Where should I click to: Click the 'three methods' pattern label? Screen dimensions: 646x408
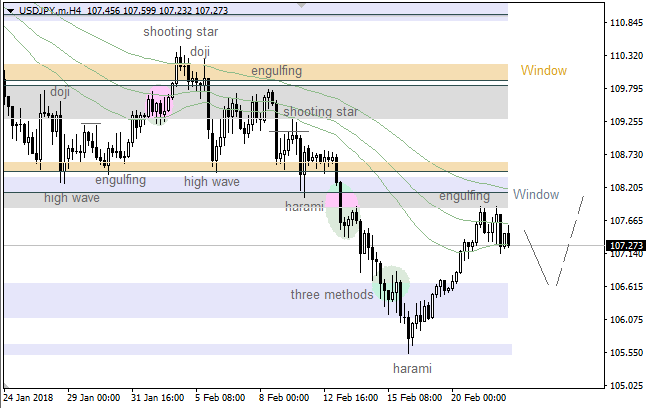click(330, 295)
